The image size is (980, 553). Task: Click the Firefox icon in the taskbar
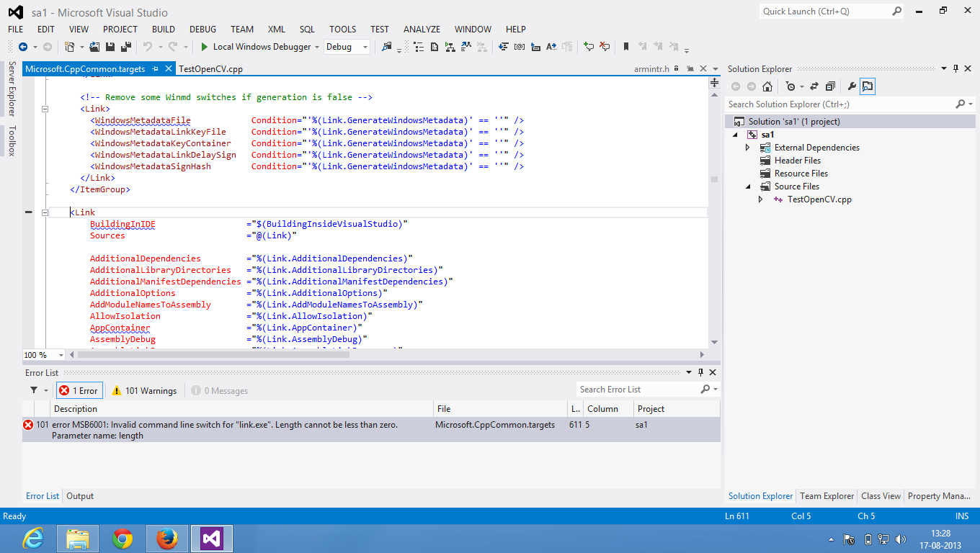pyautogui.click(x=166, y=539)
